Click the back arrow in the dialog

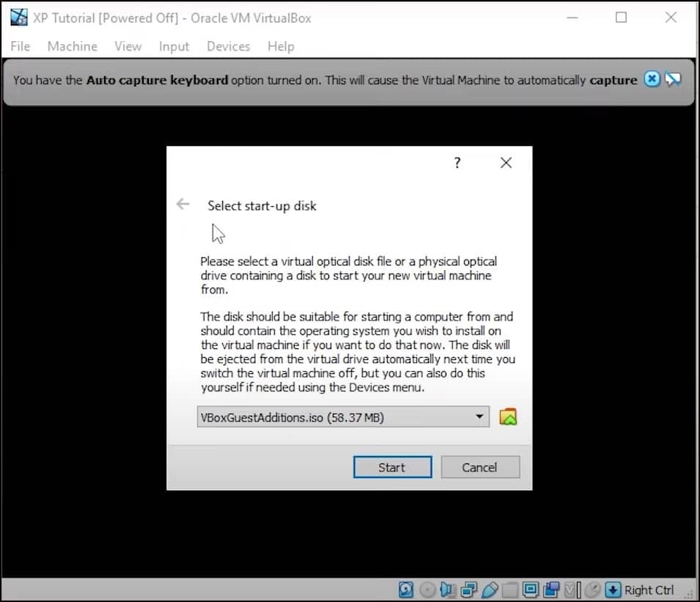(x=183, y=204)
